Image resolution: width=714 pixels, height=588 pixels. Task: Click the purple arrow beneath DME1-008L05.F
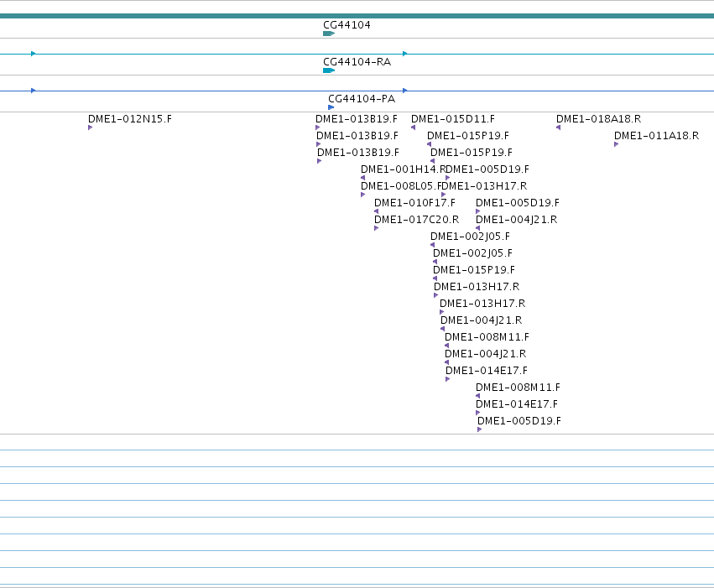(x=363, y=195)
